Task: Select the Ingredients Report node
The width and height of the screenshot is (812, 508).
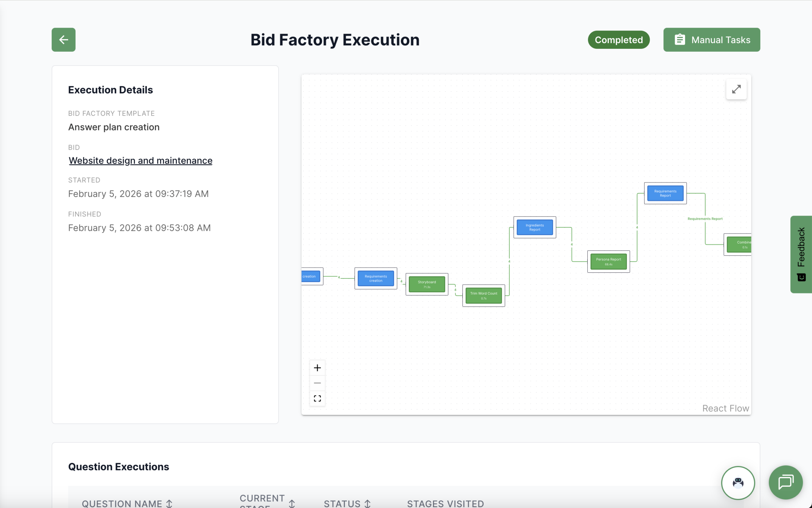Action: click(534, 227)
